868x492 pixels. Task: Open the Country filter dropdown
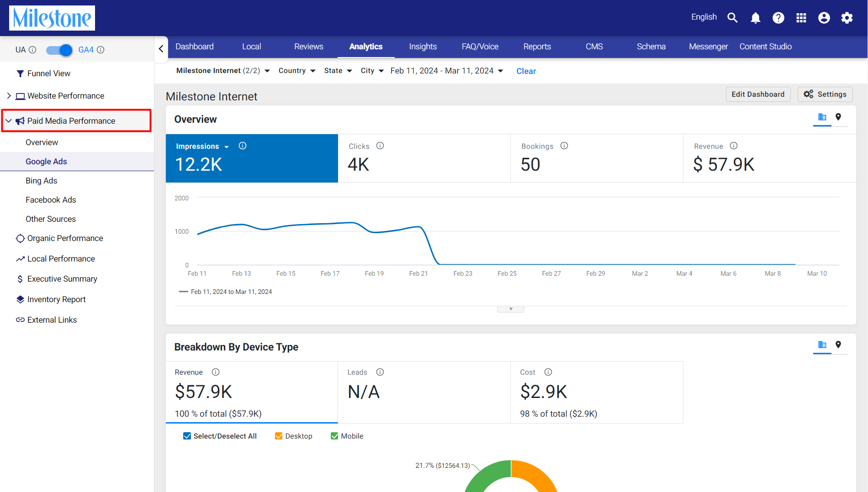[x=297, y=71]
